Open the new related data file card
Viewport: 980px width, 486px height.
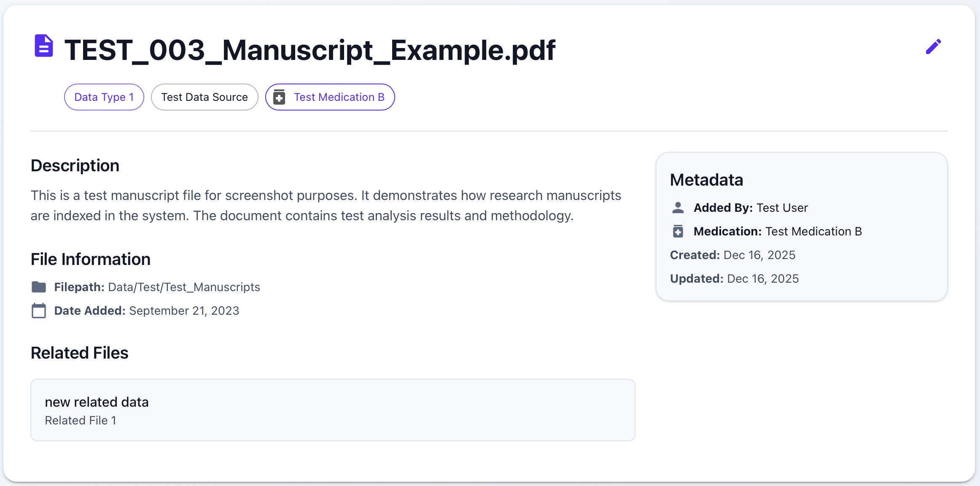pos(332,410)
